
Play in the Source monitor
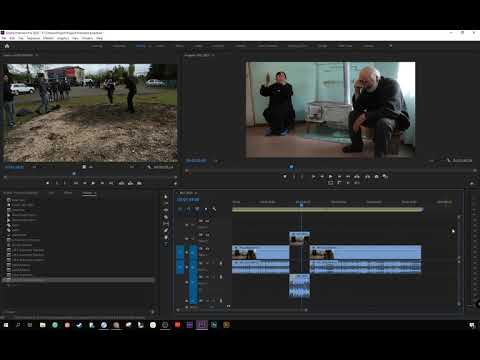click(x=93, y=183)
